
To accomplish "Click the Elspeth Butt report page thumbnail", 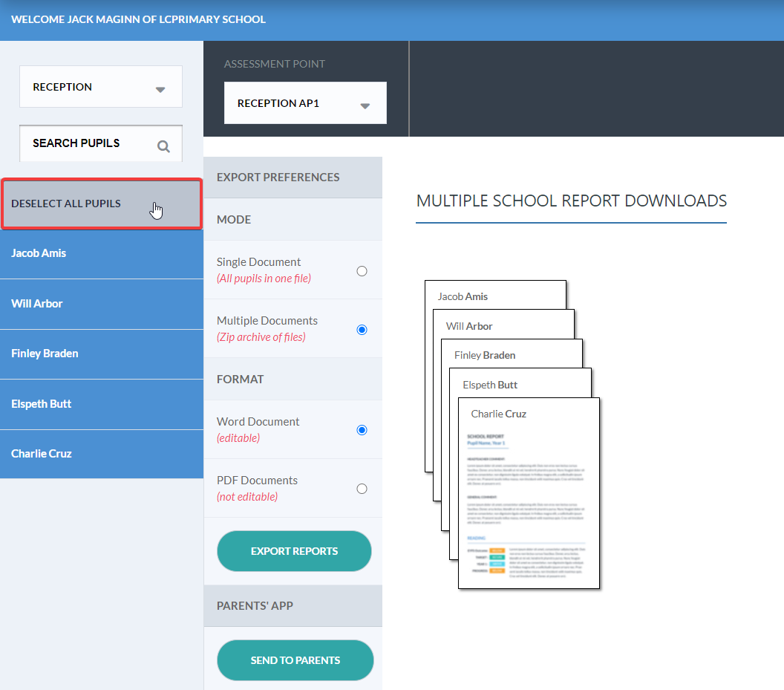I will click(520, 384).
